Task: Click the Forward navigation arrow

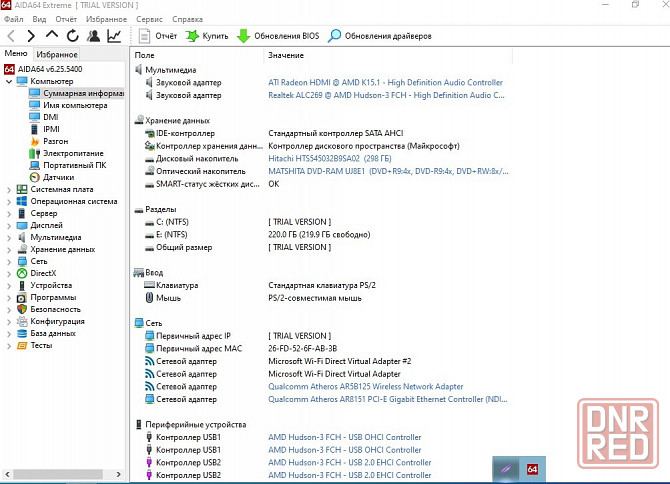Action: pyautogui.click(x=31, y=36)
